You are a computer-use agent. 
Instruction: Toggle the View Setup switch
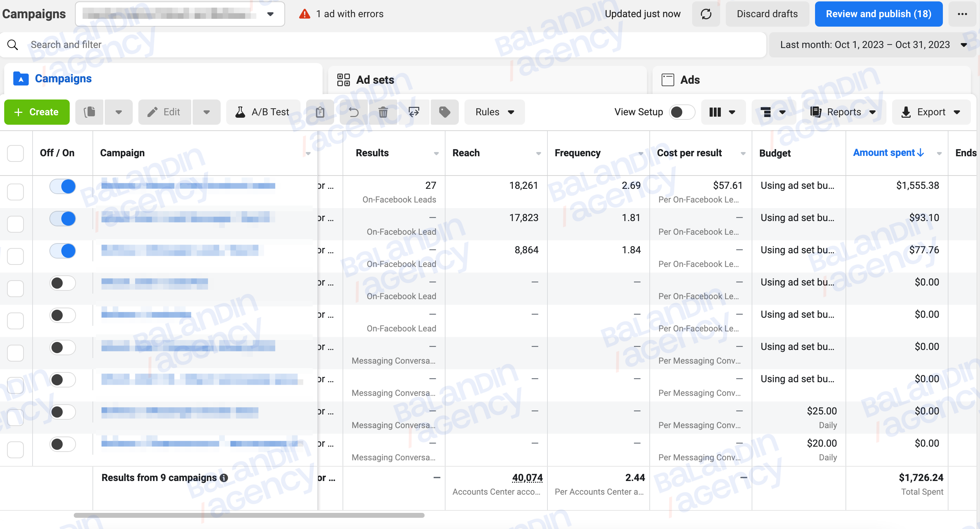pyautogui.click(x=682, y=112)
